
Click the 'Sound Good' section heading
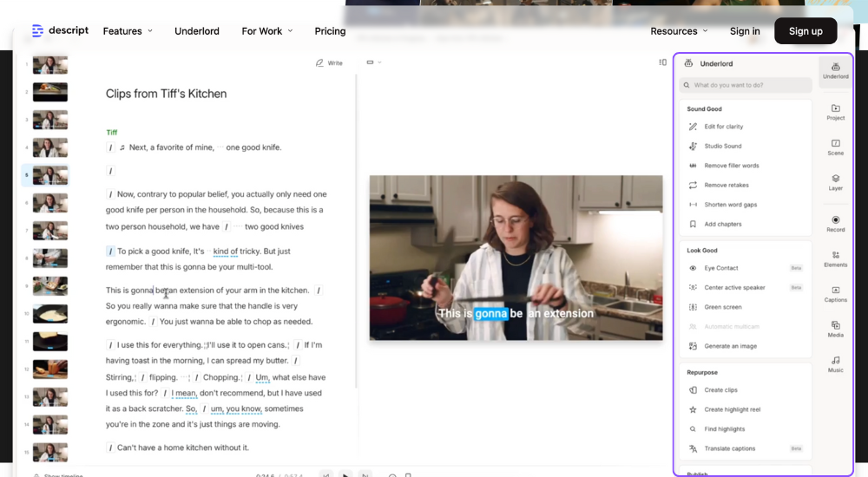704,109
